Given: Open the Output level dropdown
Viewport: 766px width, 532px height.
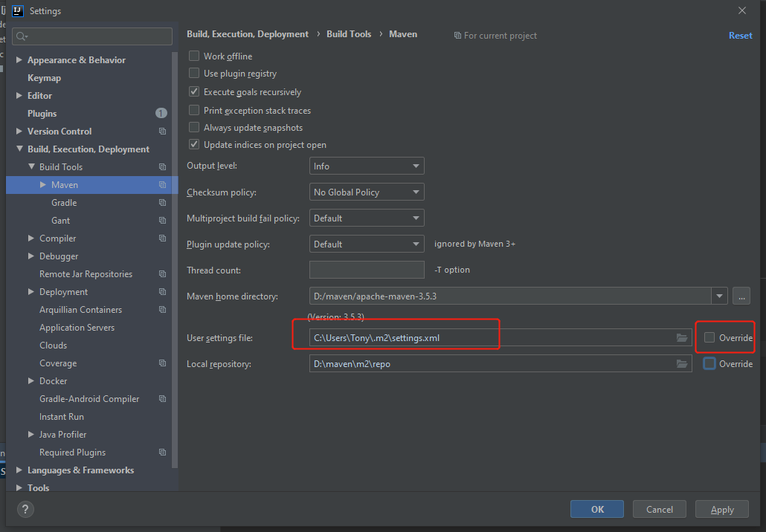Looking at the screenshot, I should pyautogui.click(x=367, y=166).
